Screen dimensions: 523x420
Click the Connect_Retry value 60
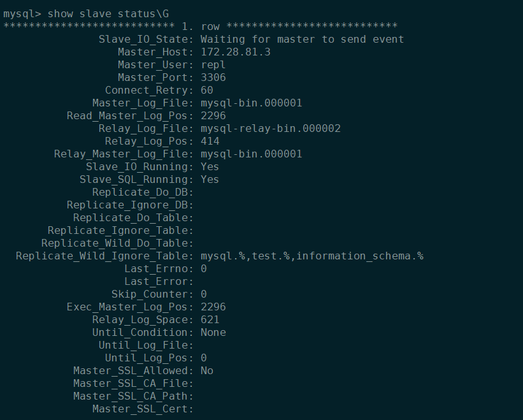pos(206,90)
